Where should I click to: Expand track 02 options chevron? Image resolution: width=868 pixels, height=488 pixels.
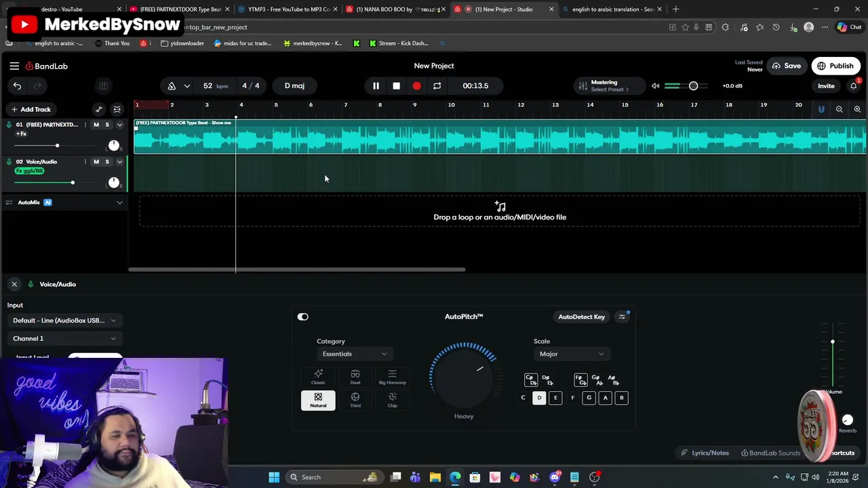click(119, 162)
